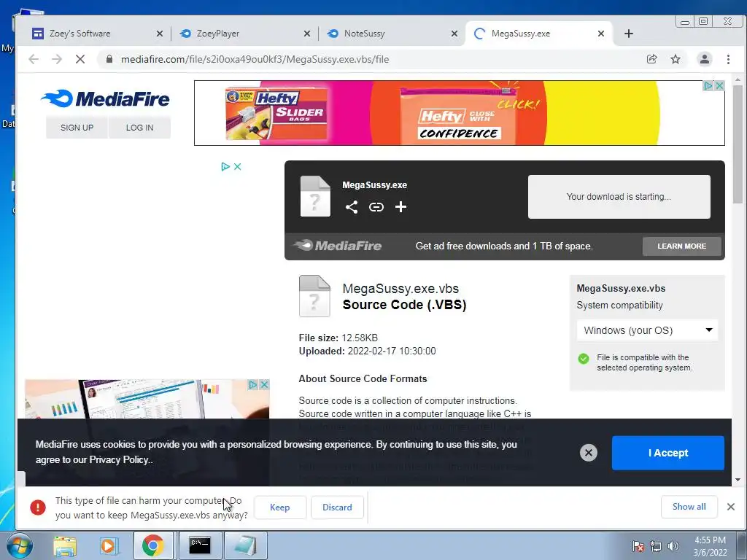747x560 pixels.
Task: Select the MegaSussy.exe tab
Action: coord(538,34)
